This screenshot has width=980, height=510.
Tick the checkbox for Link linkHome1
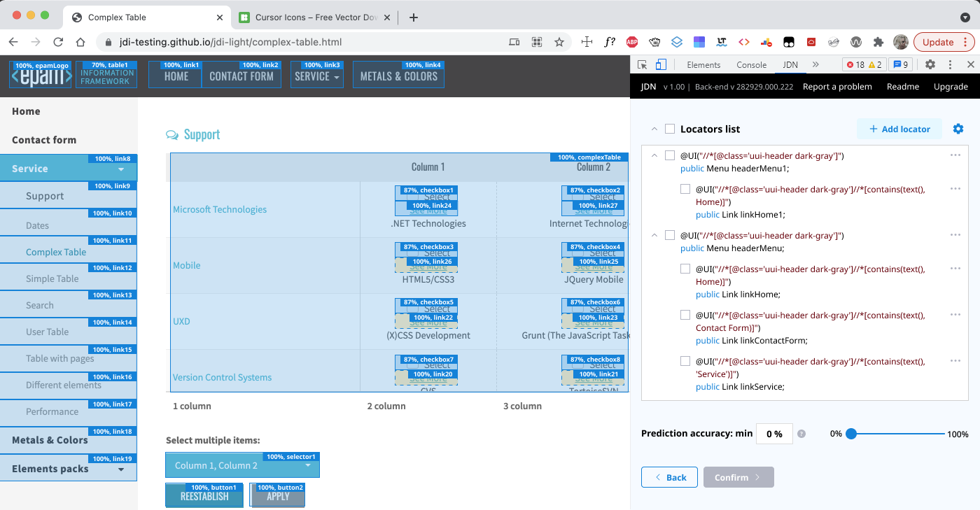click(x=685, y=189)
